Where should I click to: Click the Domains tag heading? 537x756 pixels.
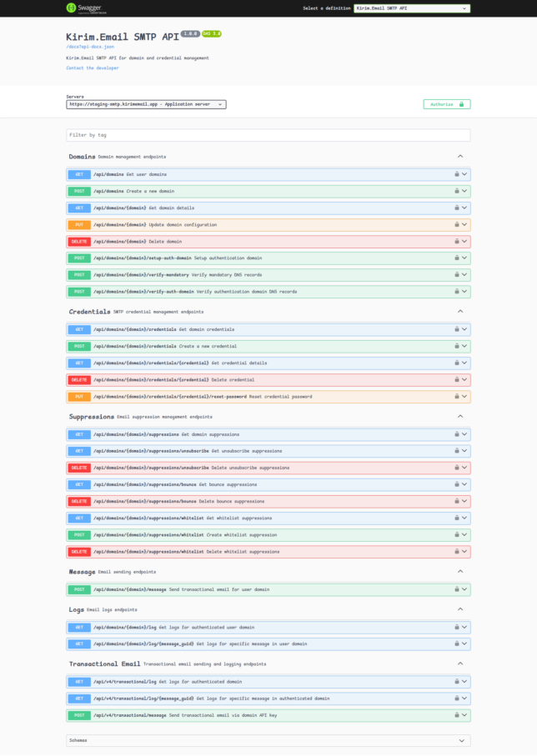(82, 157)
